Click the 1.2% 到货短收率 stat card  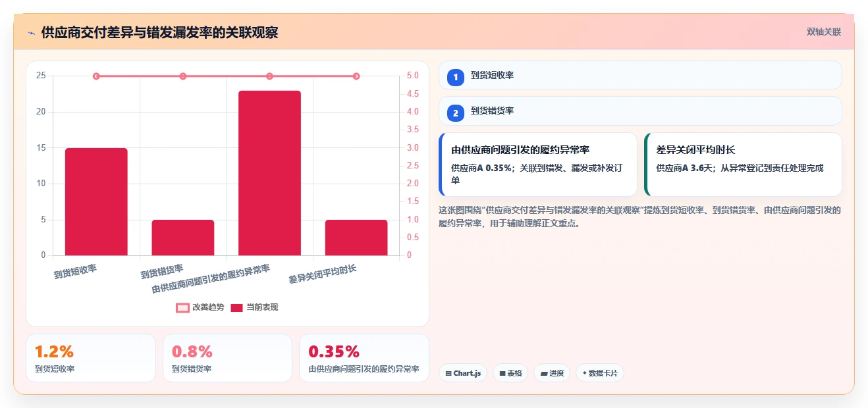click(91, 358)
